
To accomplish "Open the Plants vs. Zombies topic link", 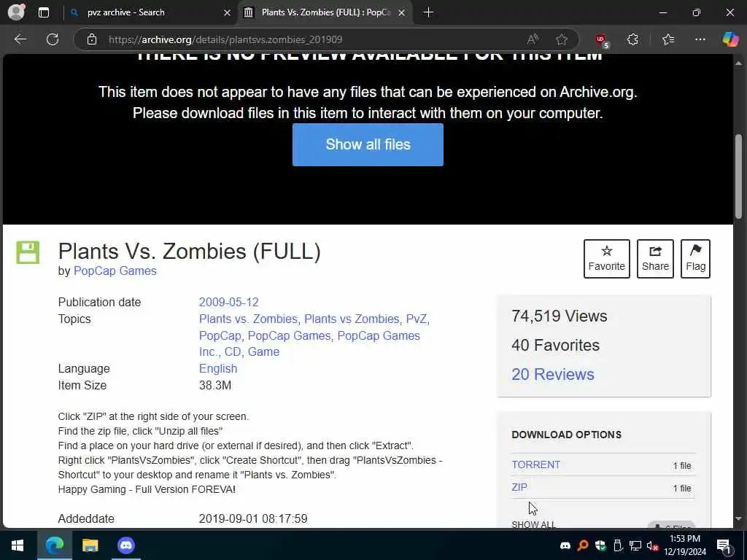I will 248,319.
